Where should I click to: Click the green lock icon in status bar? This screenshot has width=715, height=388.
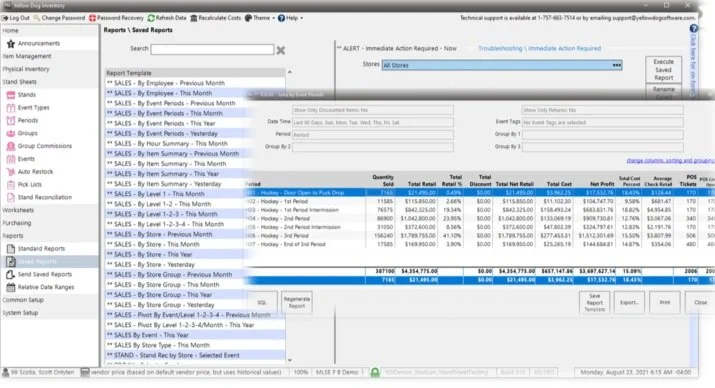pyautogui.click(x=375, y=372)
